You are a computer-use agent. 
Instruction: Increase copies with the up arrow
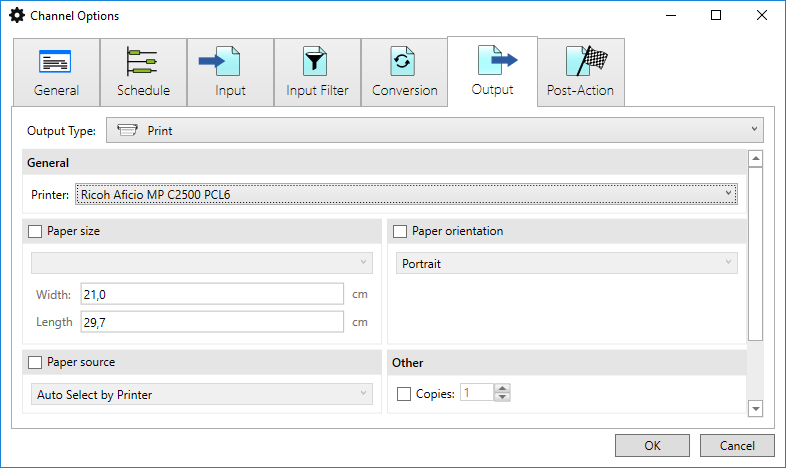tap(502, 388)
